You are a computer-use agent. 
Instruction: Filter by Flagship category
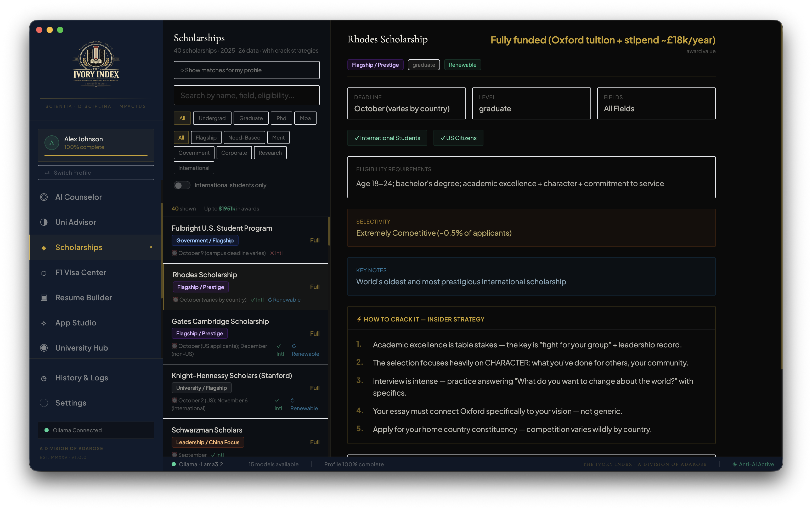pyautogui.click(x=206, y=138)
